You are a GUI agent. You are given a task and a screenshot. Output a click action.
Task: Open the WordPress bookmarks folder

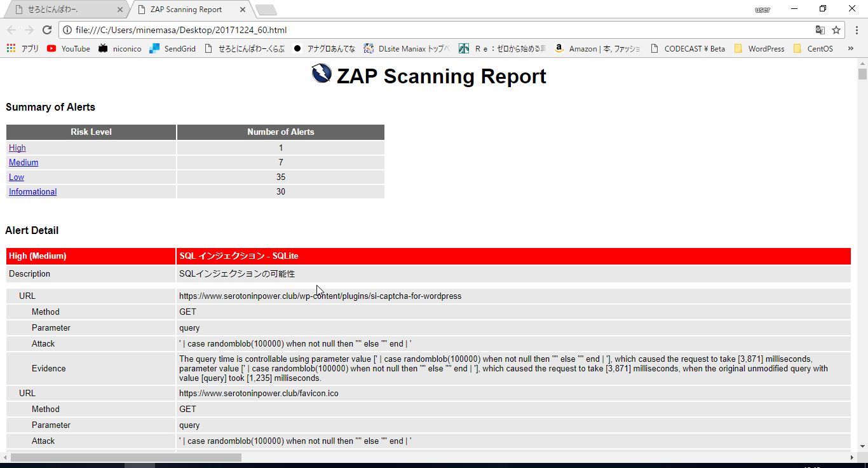pos(759,48)
